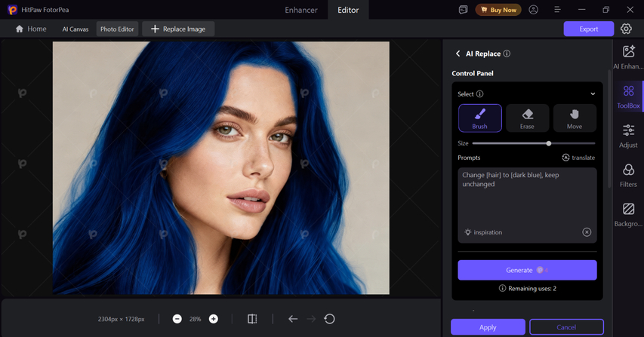644x337 pixels.
Task: Toggle the before/after compare view icon
Action: [252, 319]
